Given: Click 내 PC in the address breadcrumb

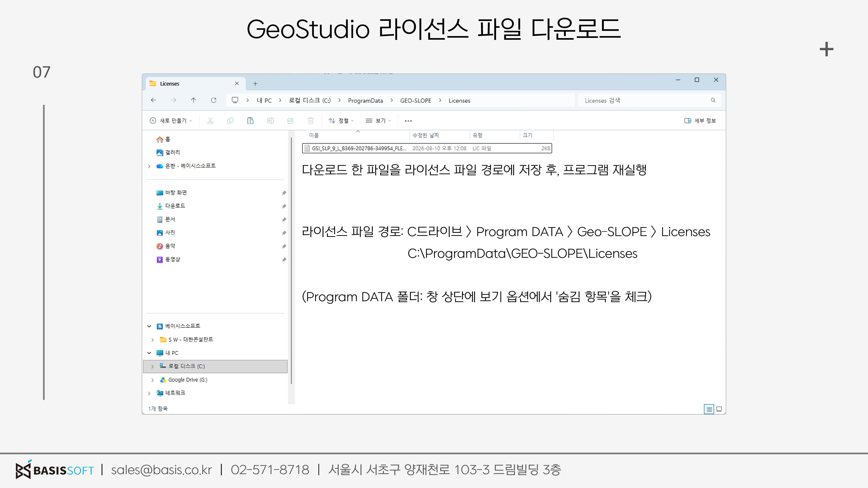Looking at the screenshot, I should (264, 100).
